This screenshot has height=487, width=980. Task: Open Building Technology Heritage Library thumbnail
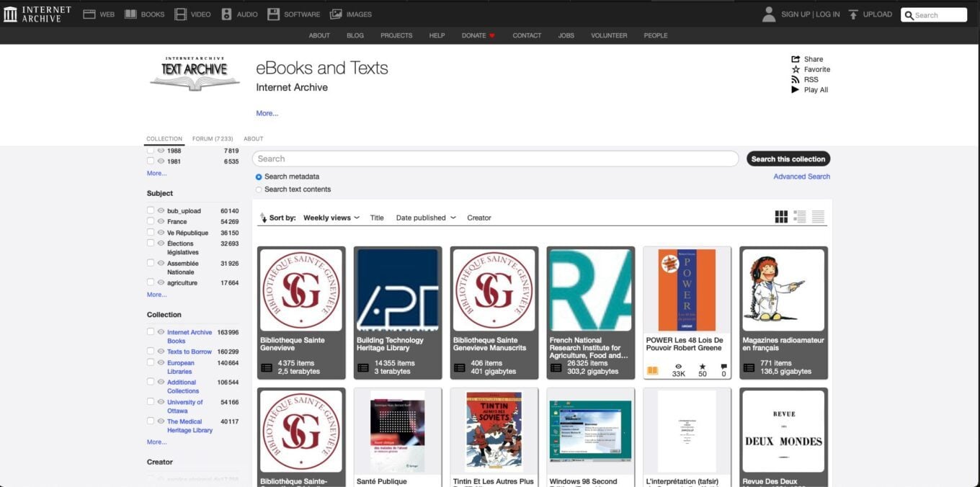tap(397, 290)
